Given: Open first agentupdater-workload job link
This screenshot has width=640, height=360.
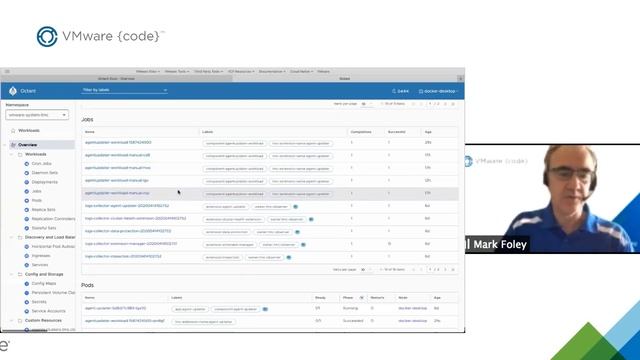Looking at the screenshot, I should point(118,143).
